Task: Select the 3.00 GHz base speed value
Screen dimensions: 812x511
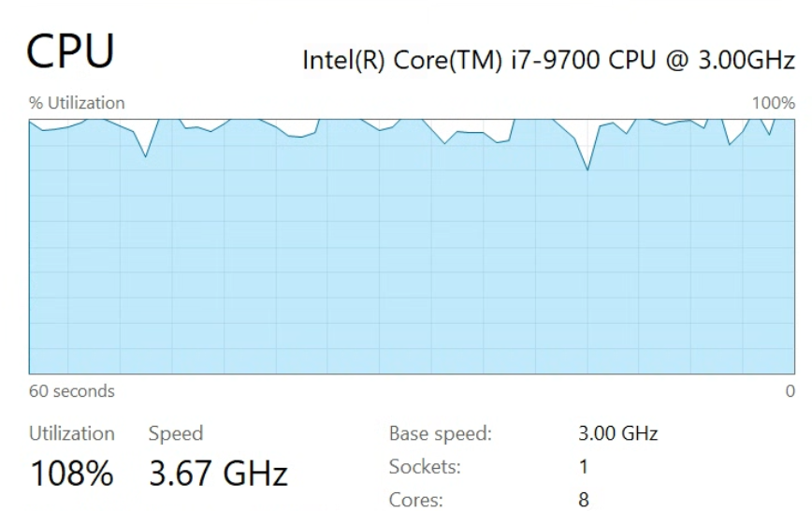Action: (618, 434)
